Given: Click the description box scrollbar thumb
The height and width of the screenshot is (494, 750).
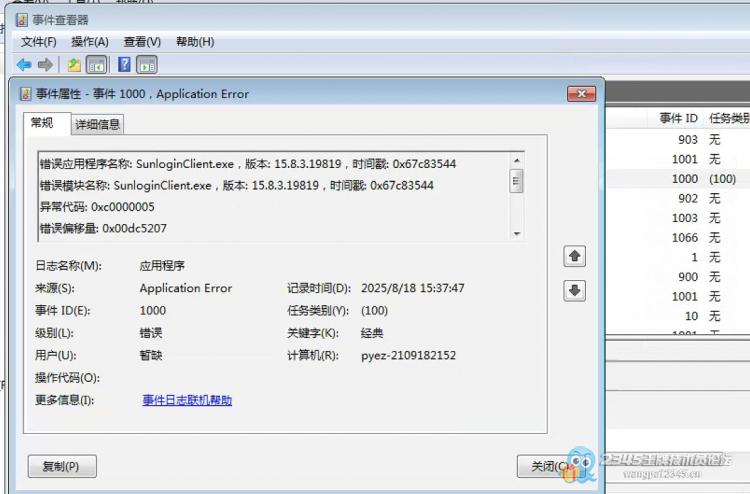Looking at the screenshot, I should (x=517, y=181).
